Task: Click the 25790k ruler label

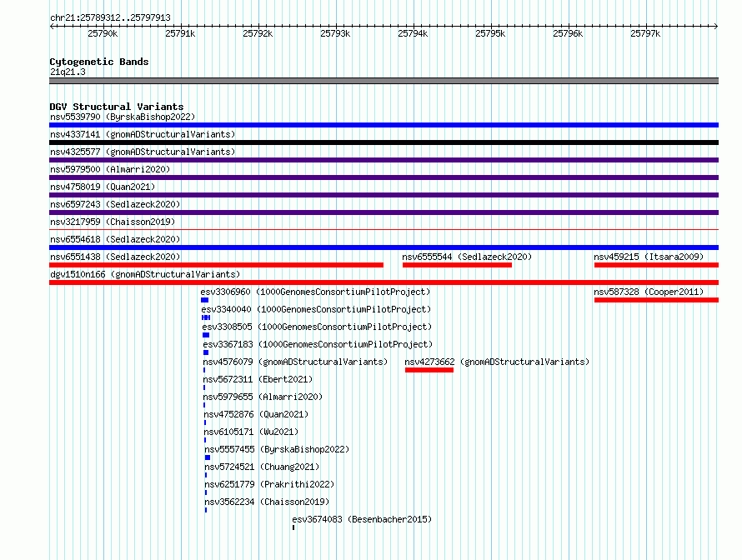Action: coord(103,33)
